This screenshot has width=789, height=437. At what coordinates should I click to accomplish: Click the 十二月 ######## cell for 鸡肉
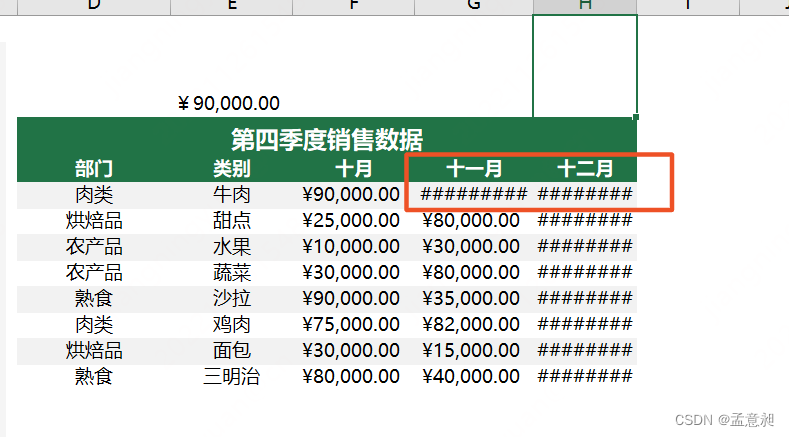click(585, 325)
